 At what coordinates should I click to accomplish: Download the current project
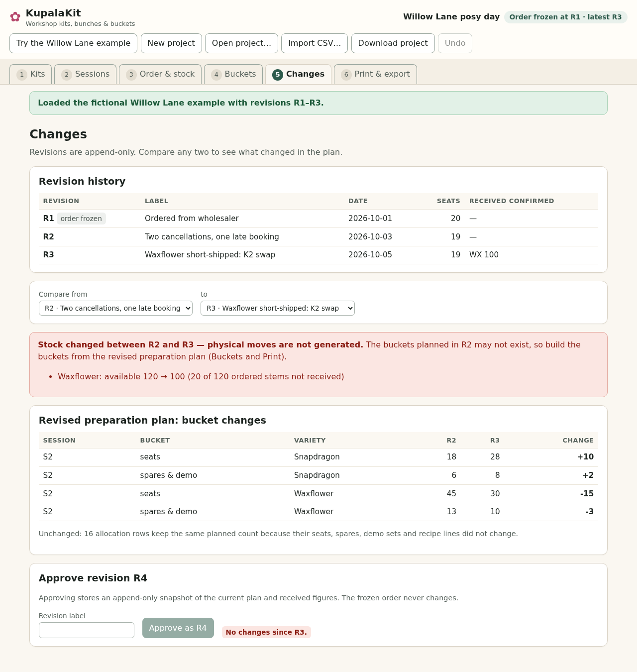[393, 43]
